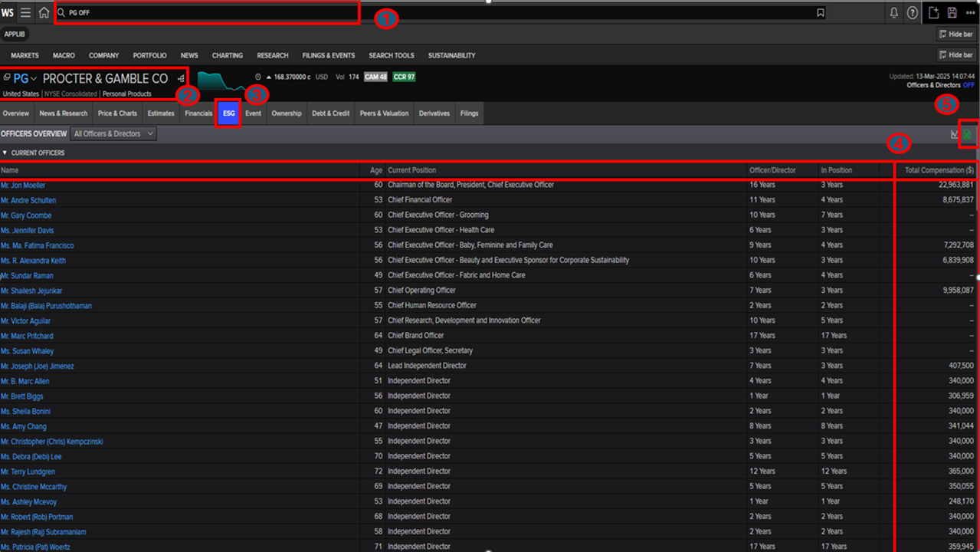Open Mr. Jon Moeller's profile link

(23, 186)
